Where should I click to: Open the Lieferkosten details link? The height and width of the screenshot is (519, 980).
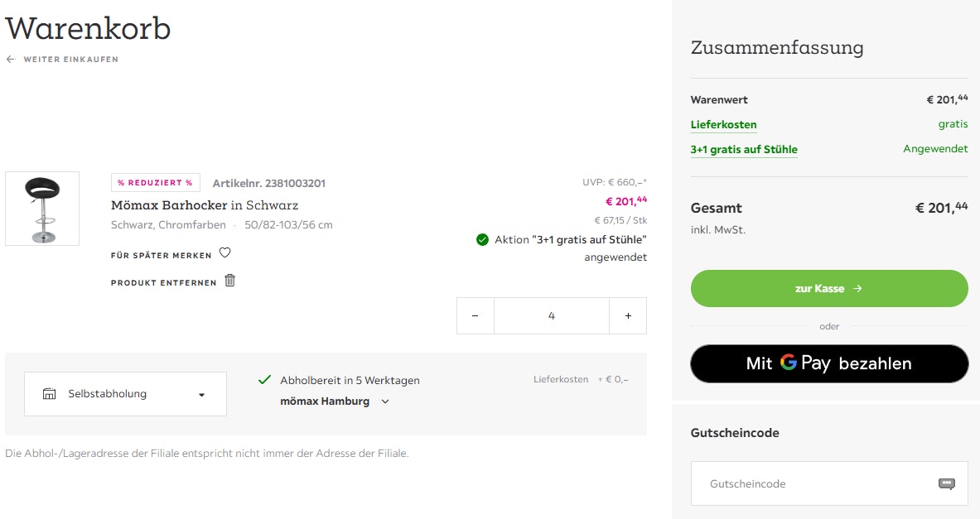point(723,124)
